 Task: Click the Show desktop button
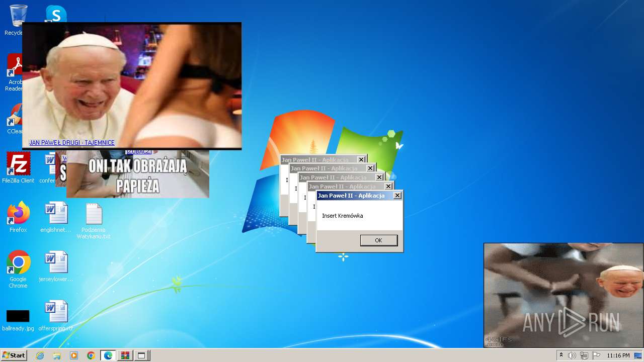click(x=639, y=355)
